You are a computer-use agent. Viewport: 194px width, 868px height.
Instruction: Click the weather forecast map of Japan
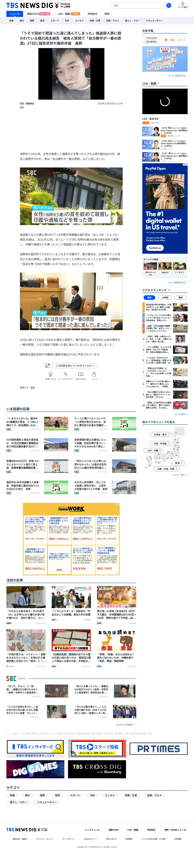click(165, 59)
